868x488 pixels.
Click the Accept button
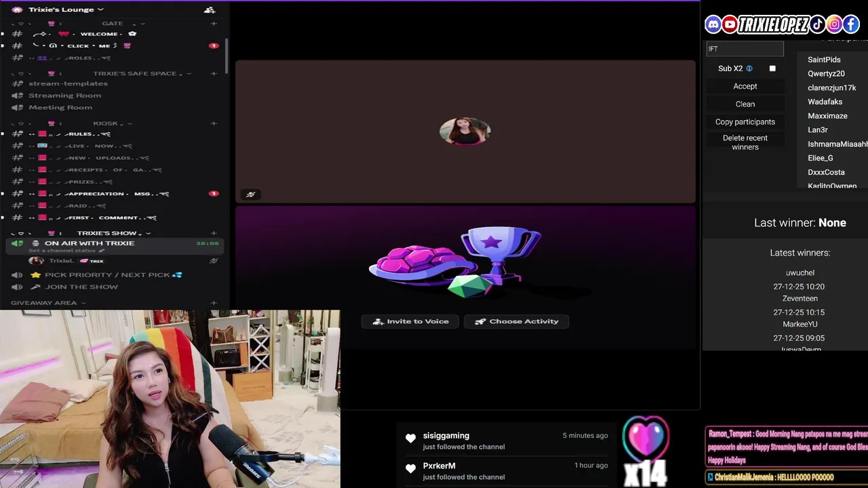click(x=745, y=86)
